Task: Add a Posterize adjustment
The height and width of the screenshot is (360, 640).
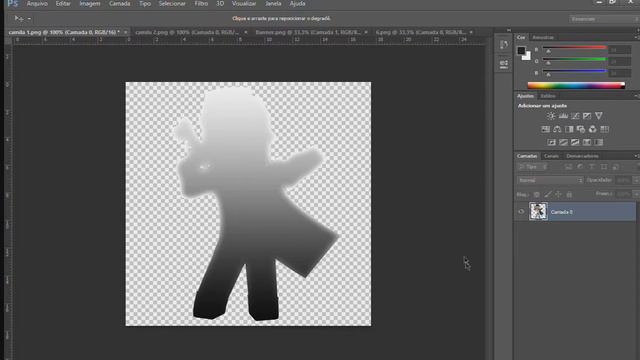Action: coord(563,142)
